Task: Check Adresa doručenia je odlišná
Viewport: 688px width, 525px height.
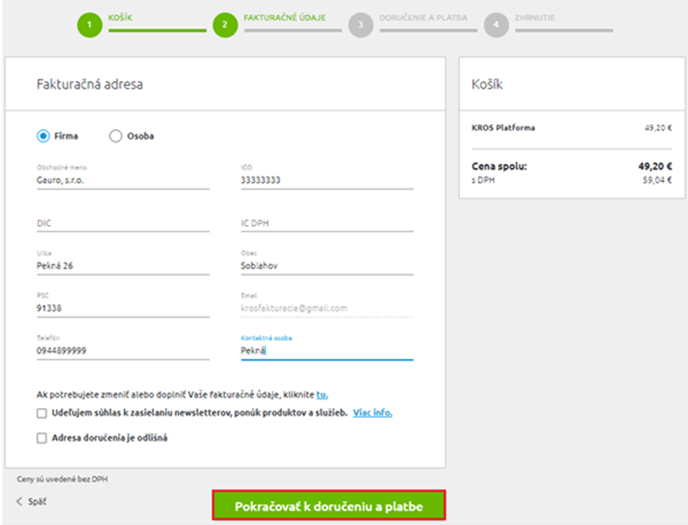Action: tap(42, 438)
